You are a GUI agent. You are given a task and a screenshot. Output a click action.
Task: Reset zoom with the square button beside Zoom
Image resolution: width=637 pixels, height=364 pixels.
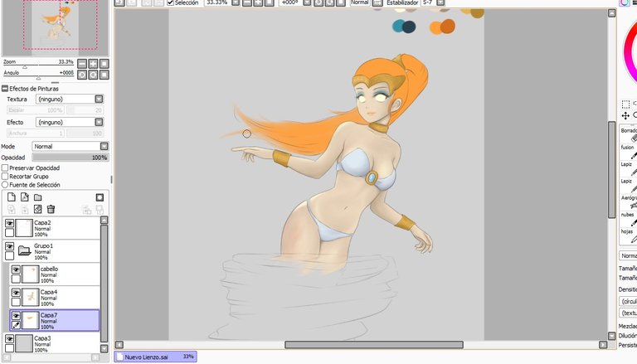pos(104,64)
